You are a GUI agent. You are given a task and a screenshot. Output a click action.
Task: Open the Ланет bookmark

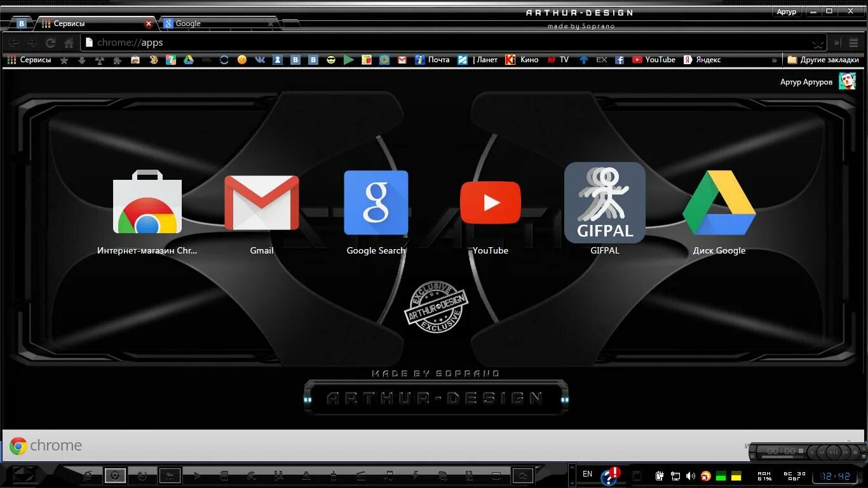[478, 60]
